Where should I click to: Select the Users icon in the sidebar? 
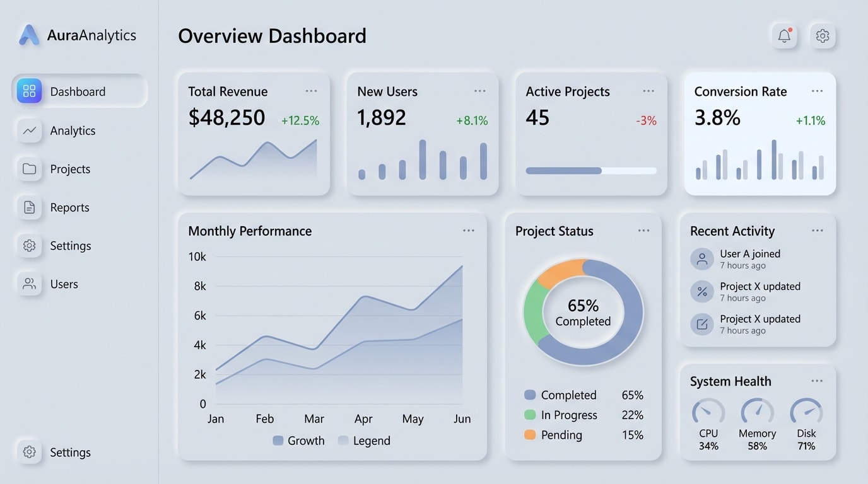tap(29, 284)
